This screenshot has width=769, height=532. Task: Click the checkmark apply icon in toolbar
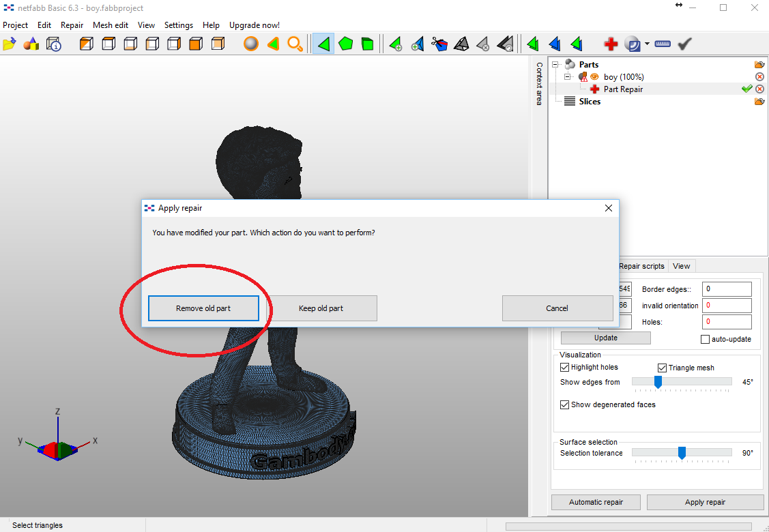coord(685,44)
